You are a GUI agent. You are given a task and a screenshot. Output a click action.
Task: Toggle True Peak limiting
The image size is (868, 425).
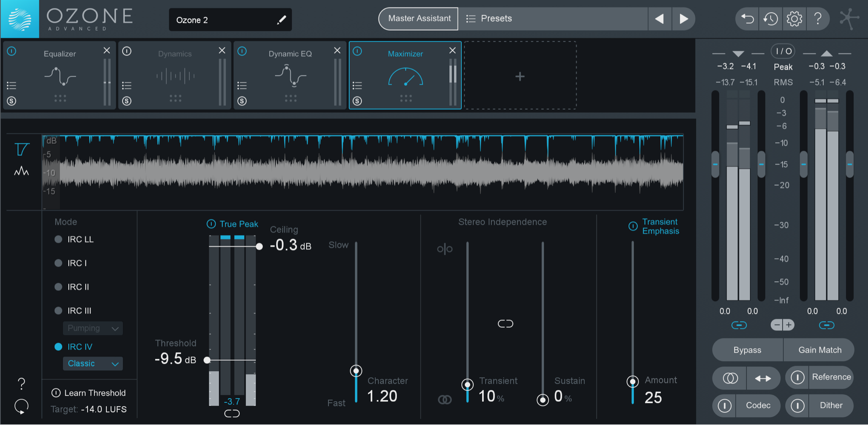[211, 224]
